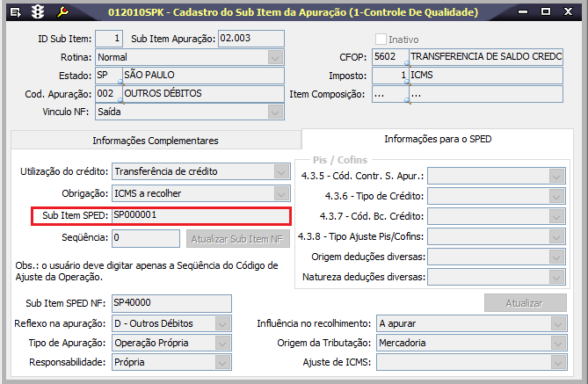Open the wrench tools icon
The width and height of the screenshot is (588, 384).
[x=62, y=12]
